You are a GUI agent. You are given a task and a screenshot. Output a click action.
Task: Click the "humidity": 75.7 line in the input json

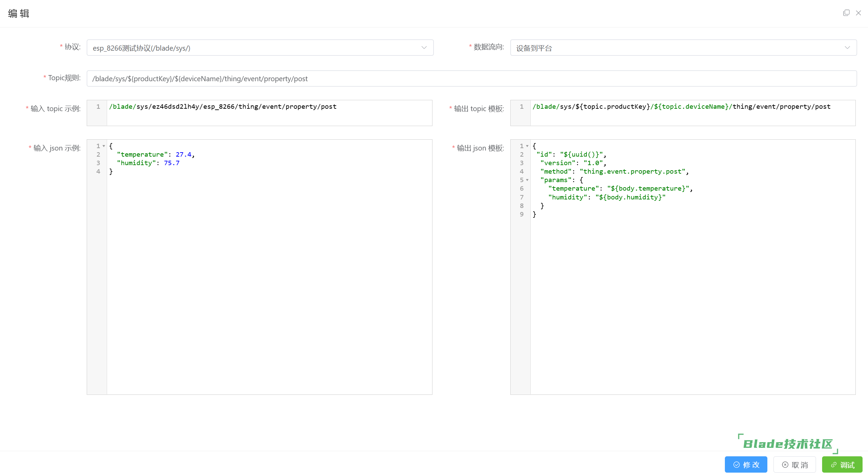click(x=148, y=163)
